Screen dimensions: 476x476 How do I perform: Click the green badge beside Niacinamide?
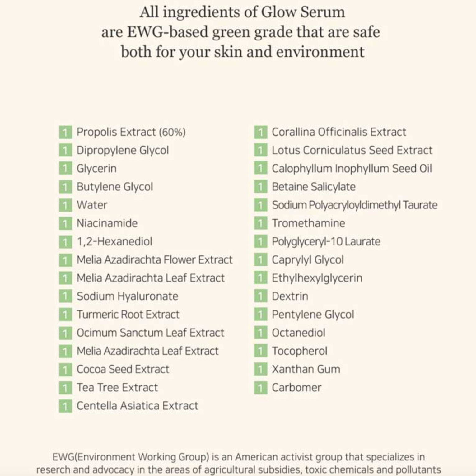click(65, 223)
